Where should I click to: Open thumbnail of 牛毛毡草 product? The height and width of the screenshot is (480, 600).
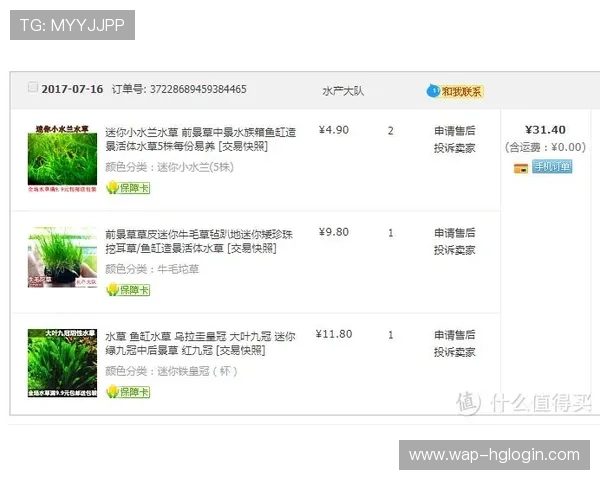tap(62, 257)
